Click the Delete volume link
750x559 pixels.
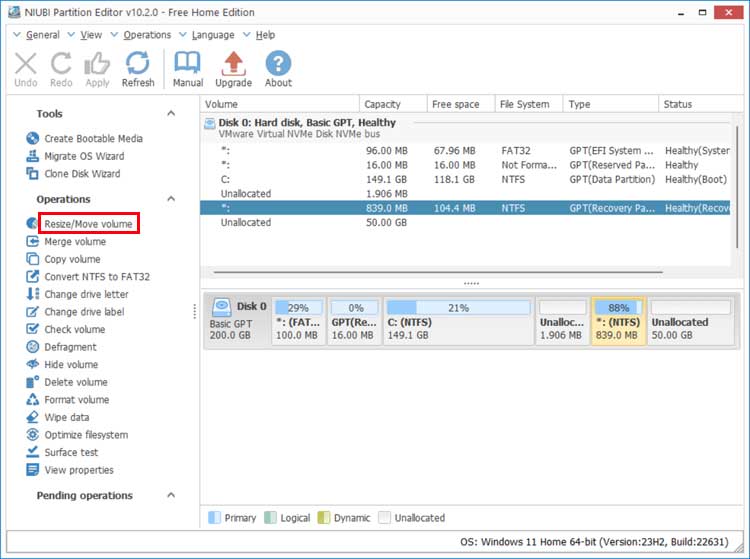[76, 382]
